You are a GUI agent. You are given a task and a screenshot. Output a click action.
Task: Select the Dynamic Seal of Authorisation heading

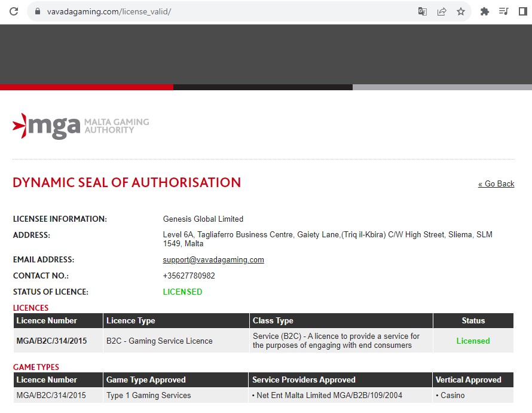click(127, 182)
